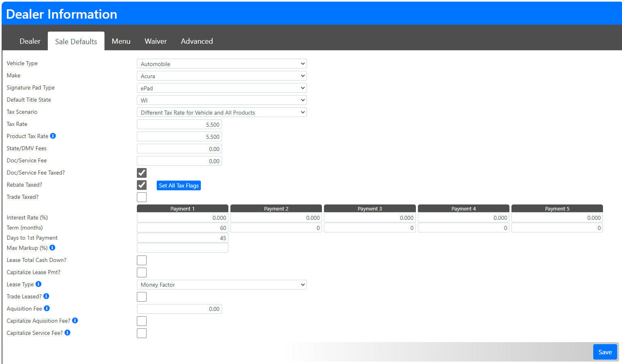Edit Payment 2 interest rate field
622x364 pixels.
pyautogui.click(x=276, y=218)
